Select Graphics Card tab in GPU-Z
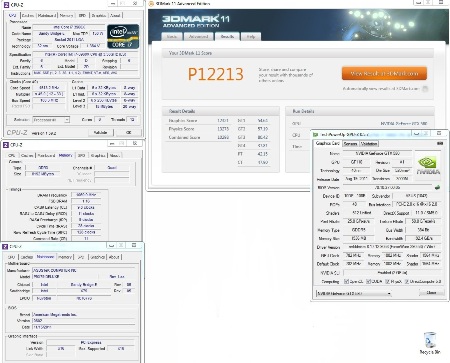Screen dimensions: 450x363 pyautogui.click(x=327, y=143)
